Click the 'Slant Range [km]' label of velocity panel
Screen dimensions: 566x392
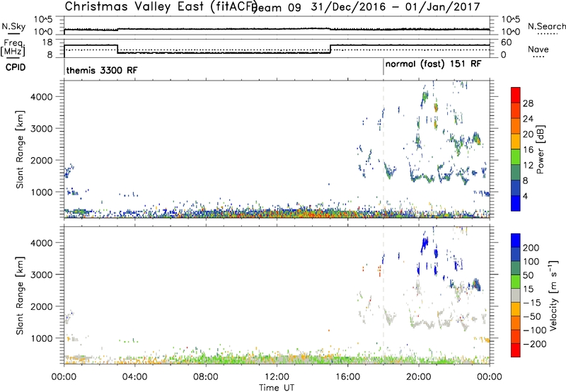(x=20, y=296)
